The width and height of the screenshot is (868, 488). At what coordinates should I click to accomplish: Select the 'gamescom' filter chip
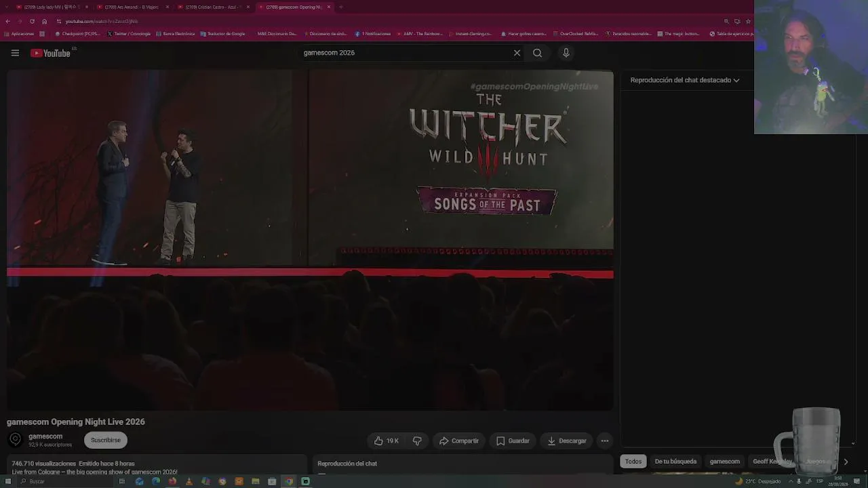[x=725, y=462]
